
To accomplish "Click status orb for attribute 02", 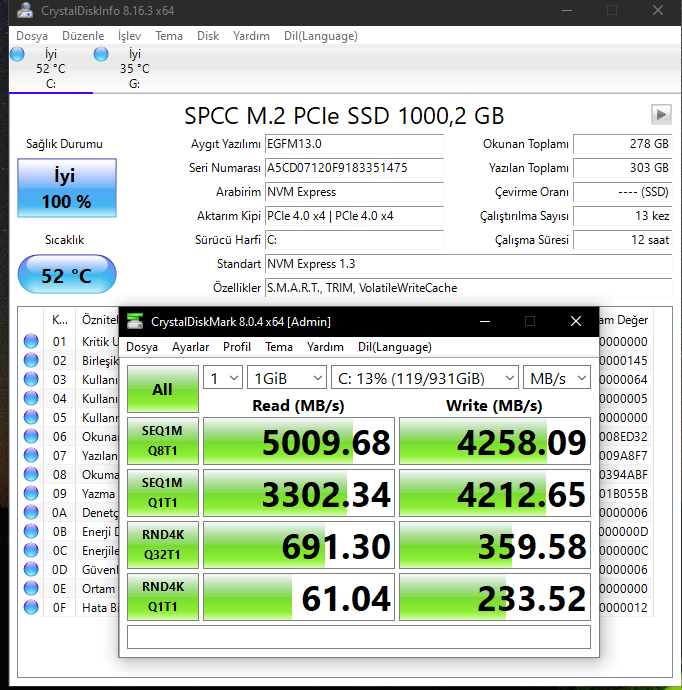I will [31, 360].
